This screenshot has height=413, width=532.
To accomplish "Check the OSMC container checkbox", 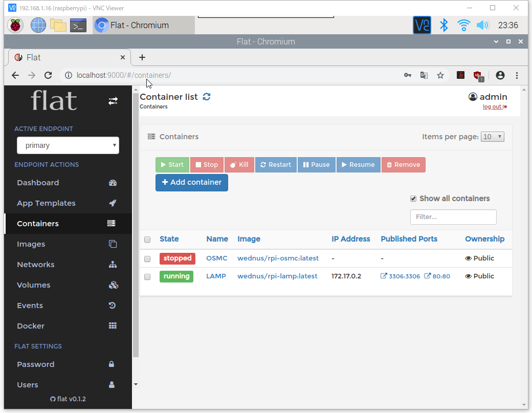I will point(147,259).
